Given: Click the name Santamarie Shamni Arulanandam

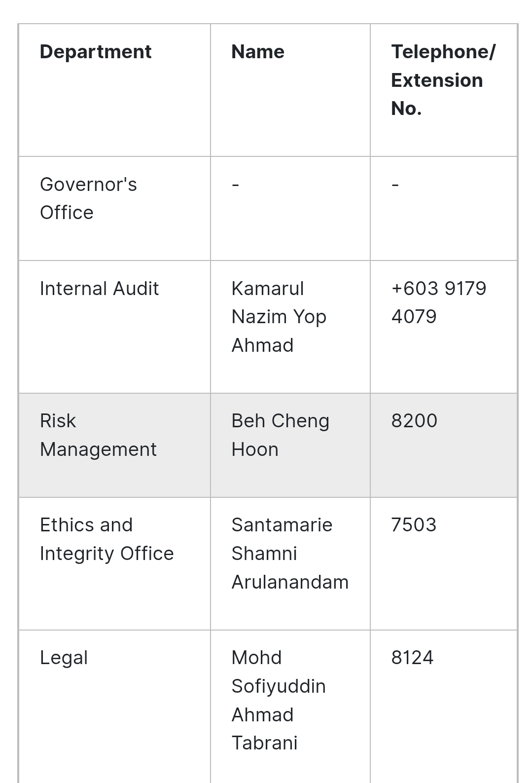Looking at the screenshot, I should 290,554.
